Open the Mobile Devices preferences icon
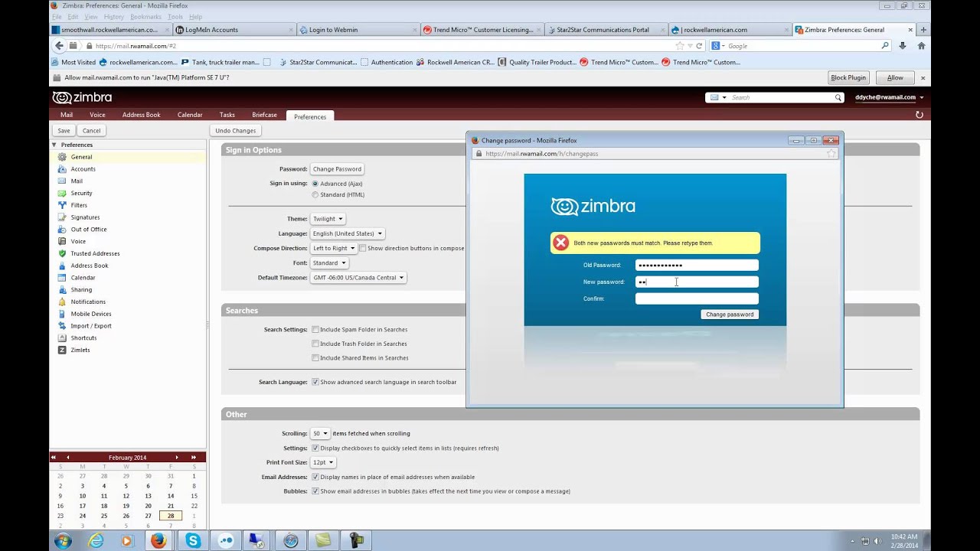The image size is (980, 551). tap(62, 314)
